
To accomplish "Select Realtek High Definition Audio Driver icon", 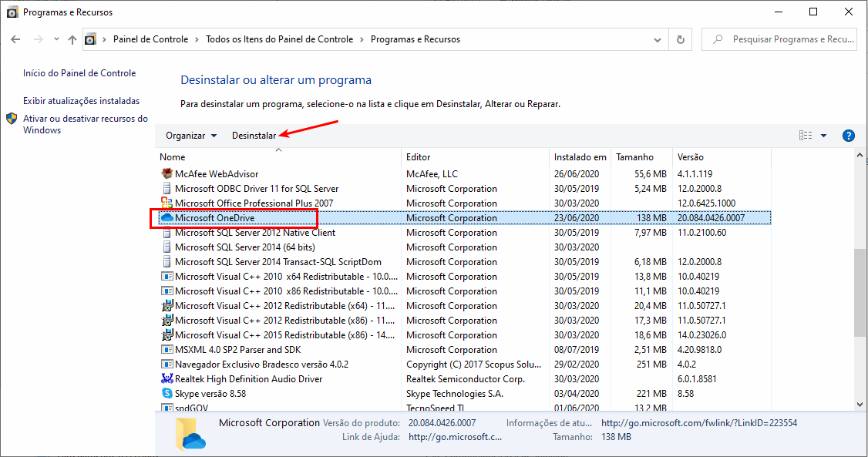I will [167, 379].
